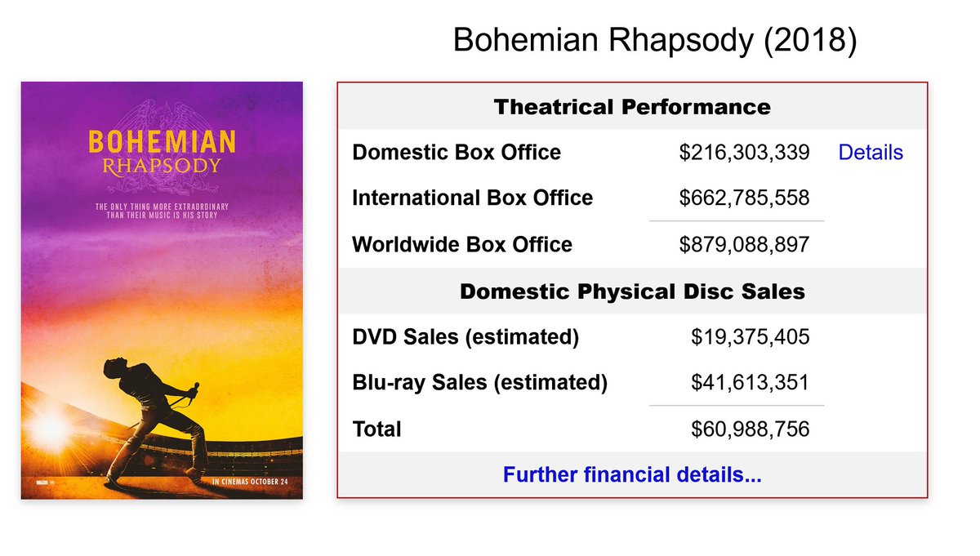This screenshot has height=556, width=980.
Task: Click the DVD Sales (estimated) label
Action: tap(465, 337)
